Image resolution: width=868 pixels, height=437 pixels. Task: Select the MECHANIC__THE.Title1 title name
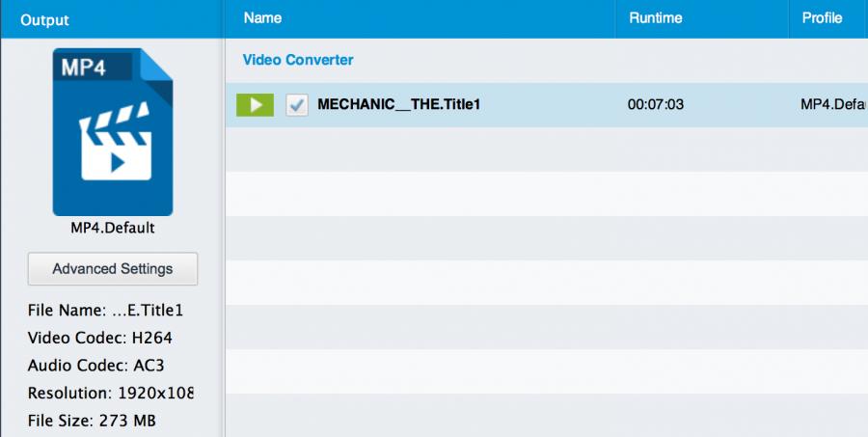click(x=398, y=104)
